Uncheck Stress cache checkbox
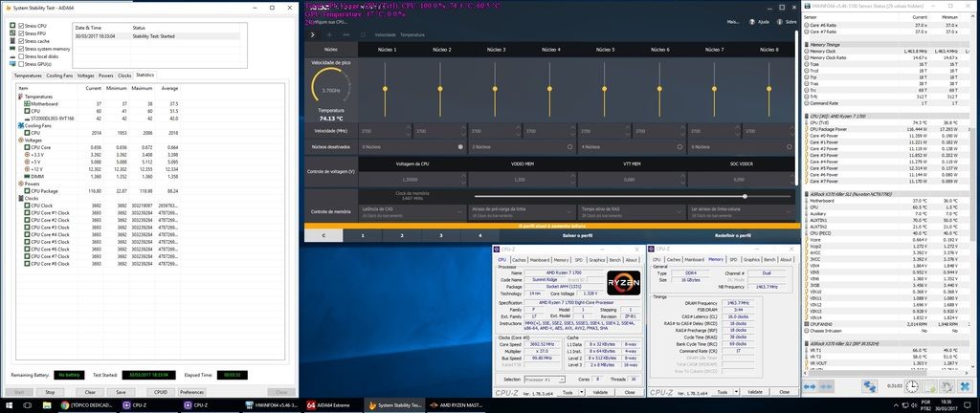Image resolution: width=980 pixels, height=413 pixels. coord(21,40)
